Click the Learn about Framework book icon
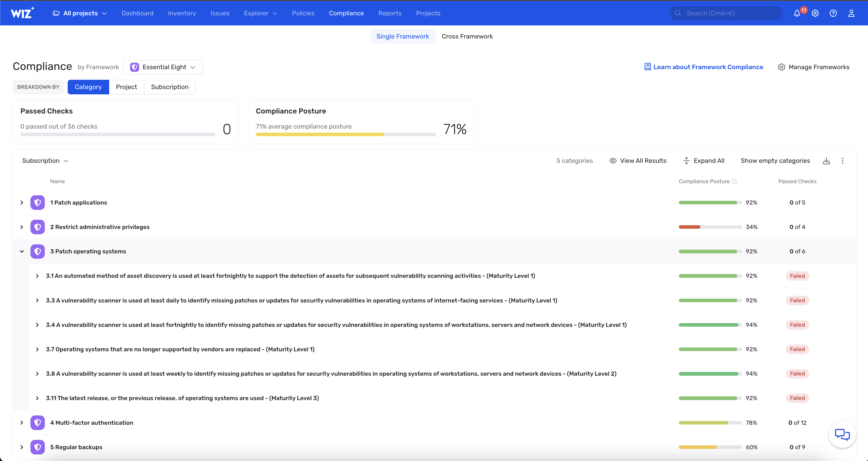 click(x=647, y=67)
